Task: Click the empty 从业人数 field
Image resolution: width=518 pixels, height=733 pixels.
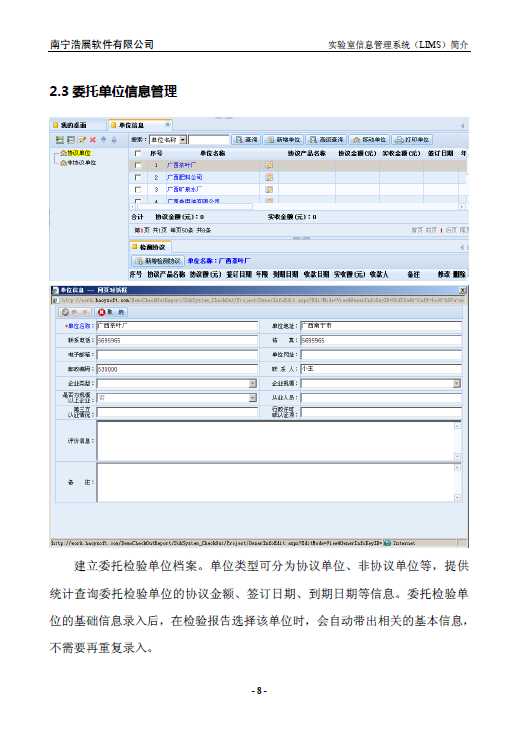Action: (381, 398)
